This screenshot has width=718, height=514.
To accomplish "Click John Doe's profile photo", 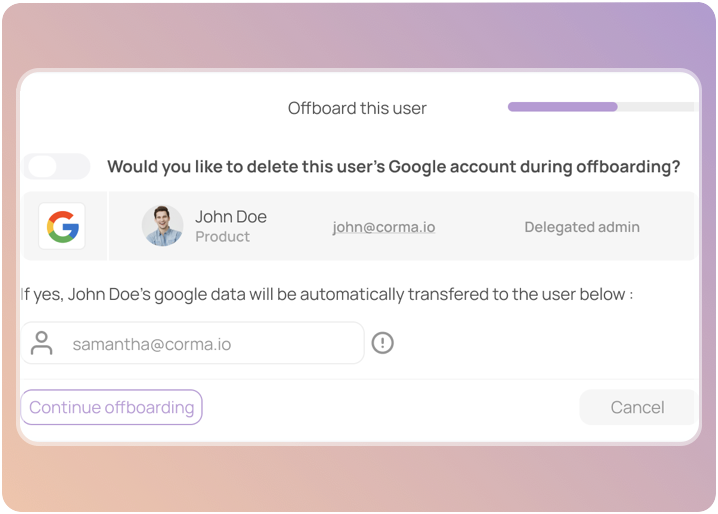I will (162, 226).
